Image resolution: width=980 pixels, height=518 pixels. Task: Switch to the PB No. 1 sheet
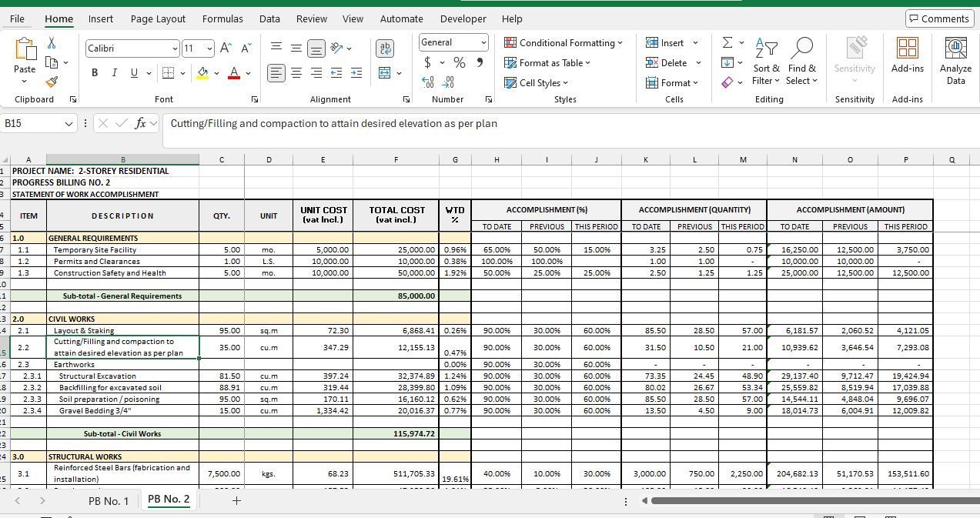(x=109, y=501)
